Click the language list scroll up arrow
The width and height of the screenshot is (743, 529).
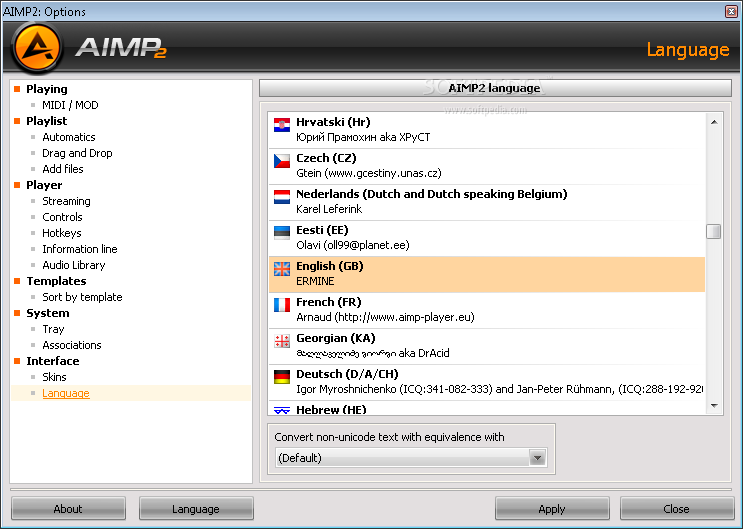(714, 122)
